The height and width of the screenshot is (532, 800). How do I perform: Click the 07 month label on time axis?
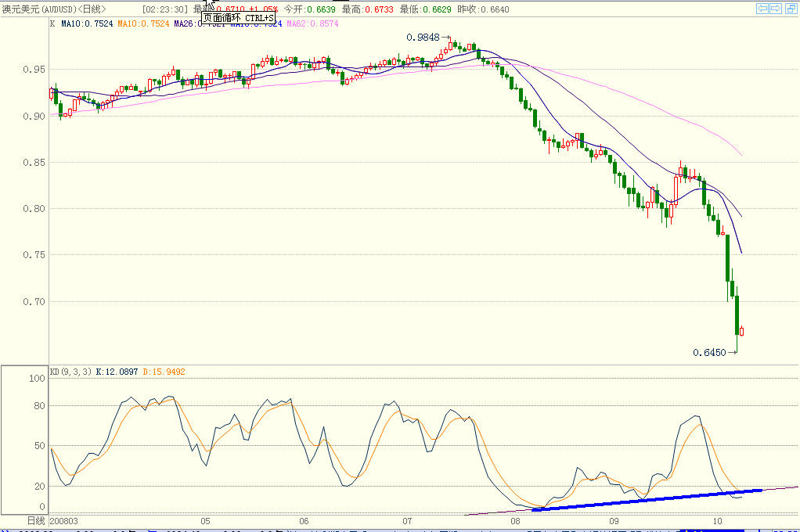[407, 521]
